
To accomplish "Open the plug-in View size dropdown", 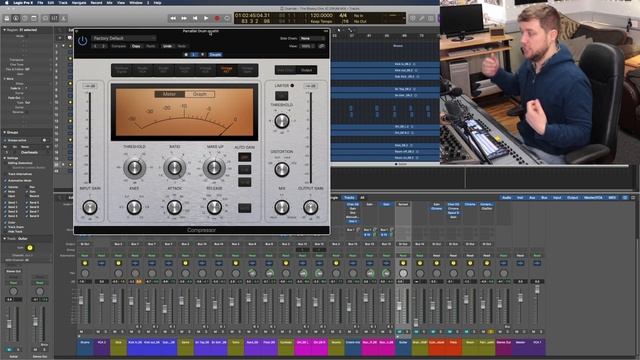I will (308, 46).
